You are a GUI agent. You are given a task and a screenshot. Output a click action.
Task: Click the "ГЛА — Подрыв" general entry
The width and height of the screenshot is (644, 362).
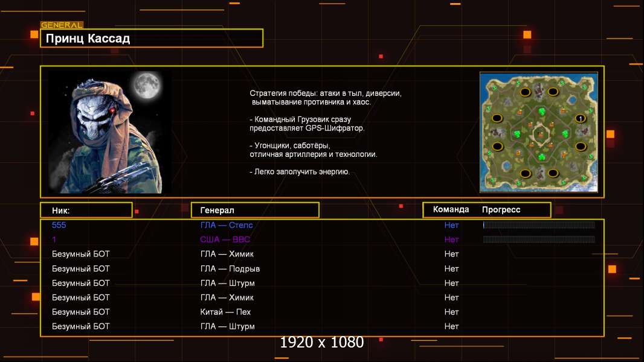tap(230, 268)
